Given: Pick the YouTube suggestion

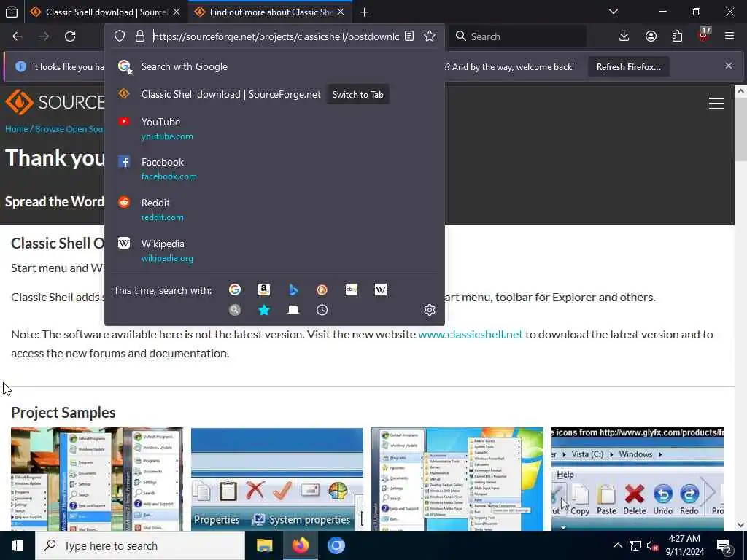Looking at the screenshot, I should [x=274, y=128].
